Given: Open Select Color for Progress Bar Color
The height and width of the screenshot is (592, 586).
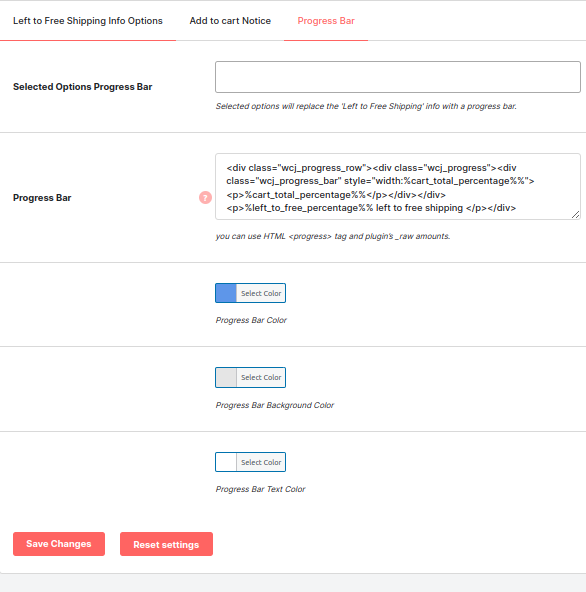Looking at the screenshot, I should click(261, 293).
